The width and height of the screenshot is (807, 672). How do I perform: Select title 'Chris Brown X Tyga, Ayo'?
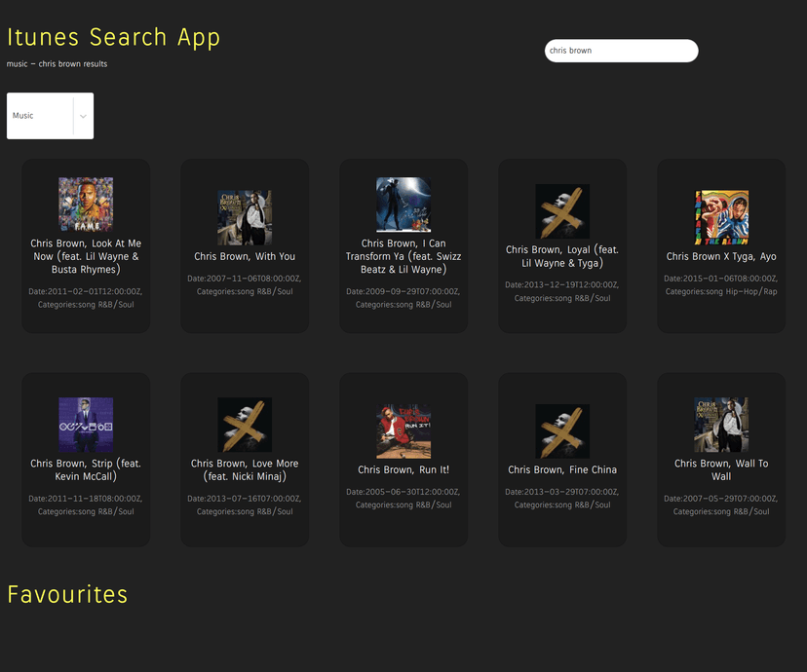pyautogui.click(x=721, y=256)
